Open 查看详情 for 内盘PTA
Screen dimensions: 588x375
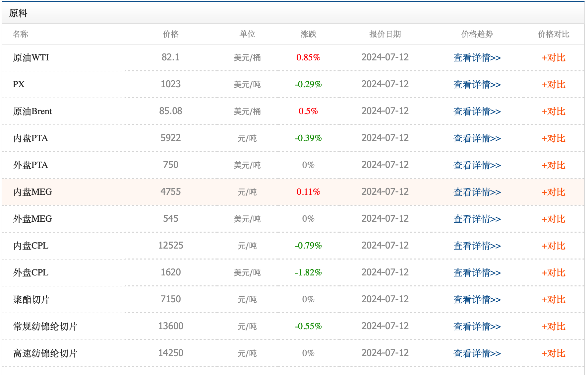[477, 138]
